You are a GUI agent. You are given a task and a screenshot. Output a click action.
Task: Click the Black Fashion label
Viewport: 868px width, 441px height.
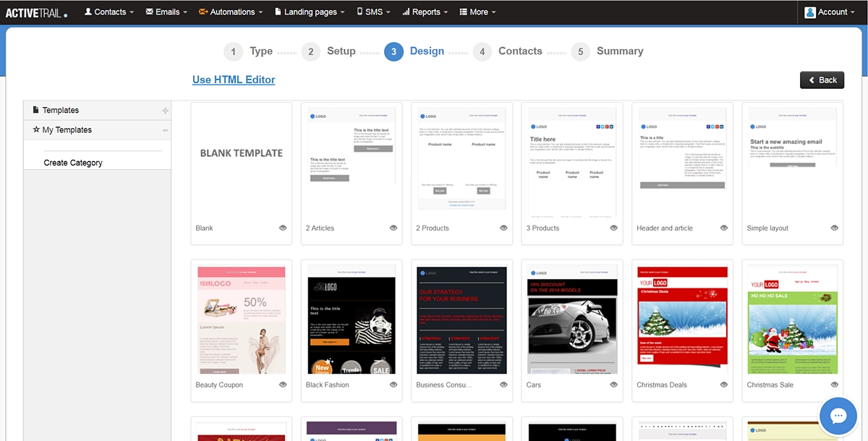tap(328, 385)
